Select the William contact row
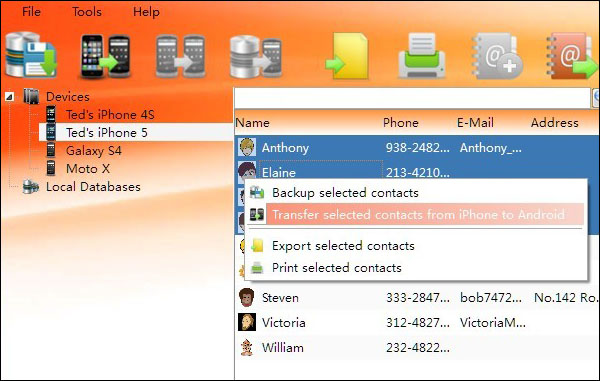 (417, 347)
